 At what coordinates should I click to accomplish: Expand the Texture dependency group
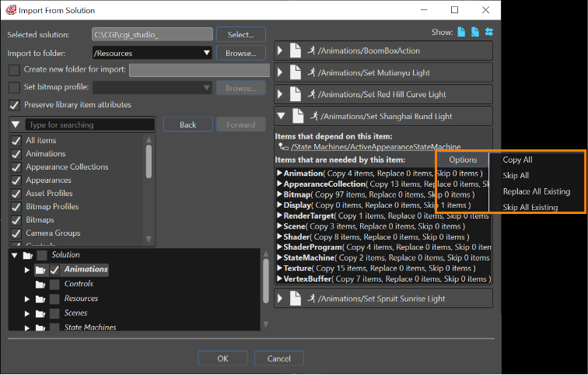(x=279, y=268)
